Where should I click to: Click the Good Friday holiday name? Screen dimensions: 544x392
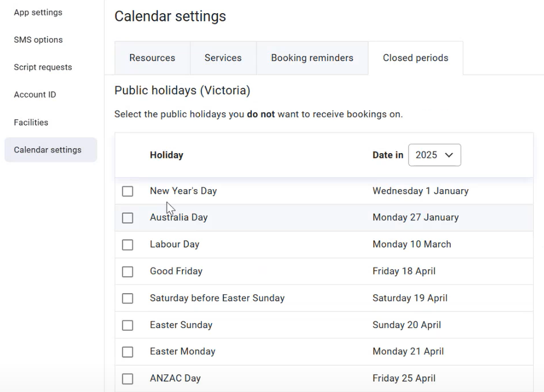(x=176, y=271)
